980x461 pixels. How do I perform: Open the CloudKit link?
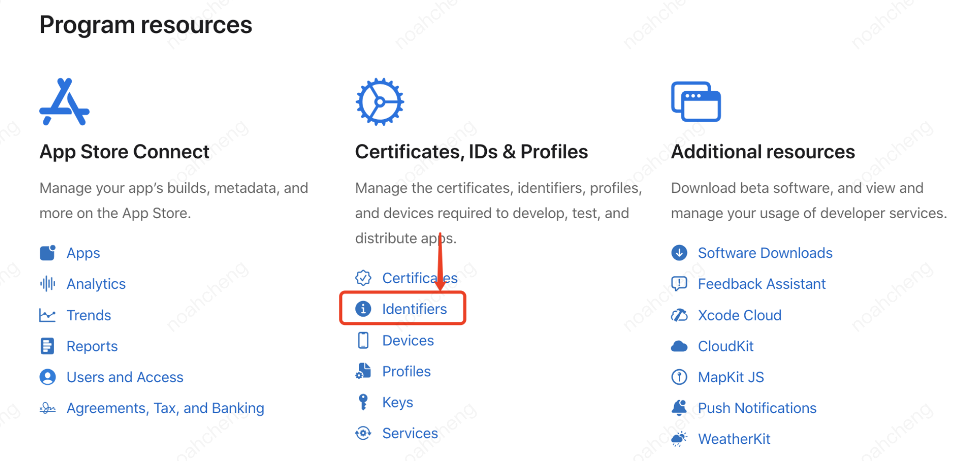coord(725,346)
